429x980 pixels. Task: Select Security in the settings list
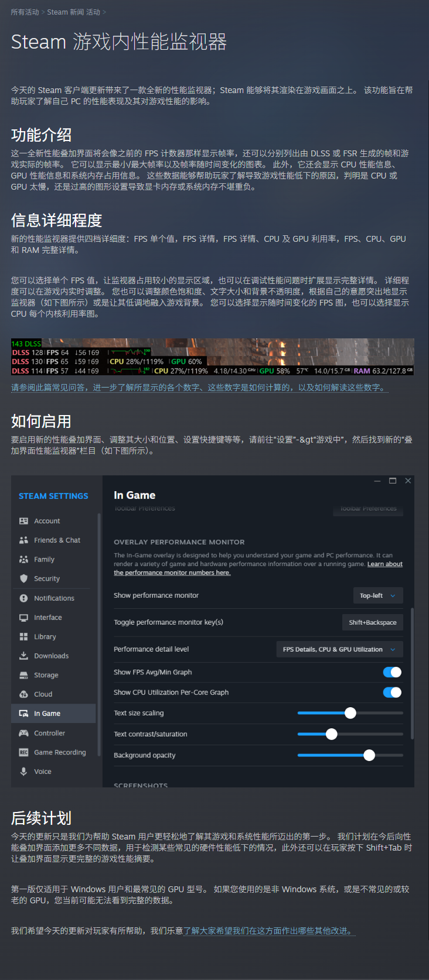point(47,578)
